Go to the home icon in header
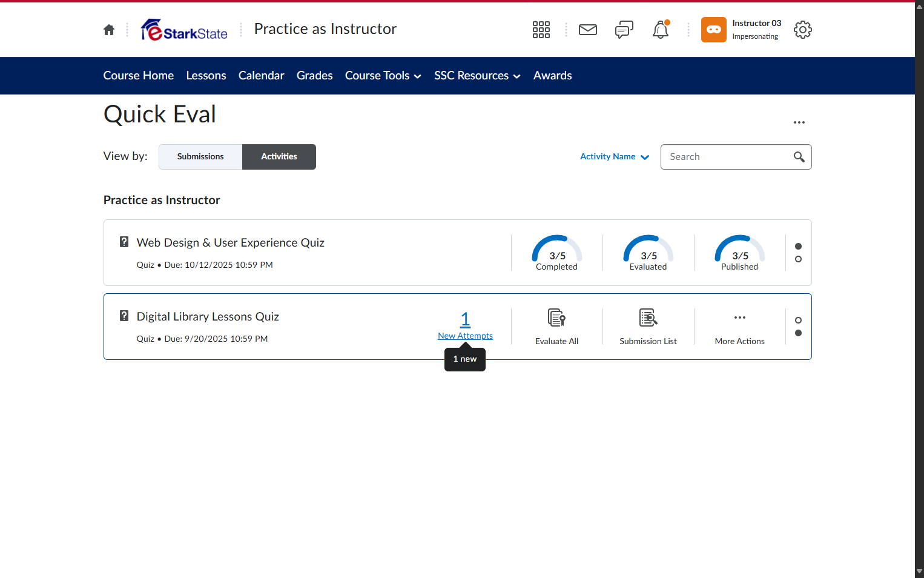Image resolution: width=924 pixels, height=578 pixels. [109, 30]
